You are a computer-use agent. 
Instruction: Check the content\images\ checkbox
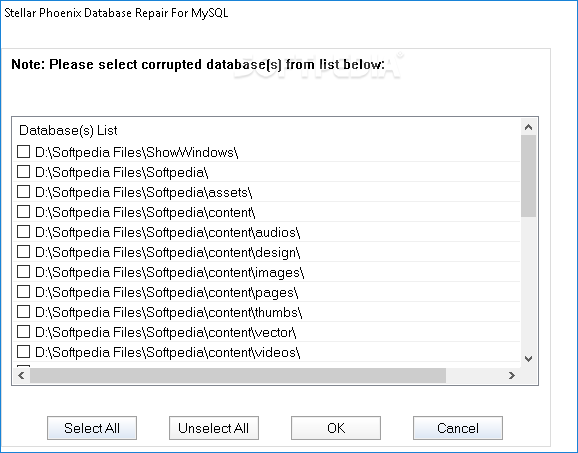click(x=24, y=272)
